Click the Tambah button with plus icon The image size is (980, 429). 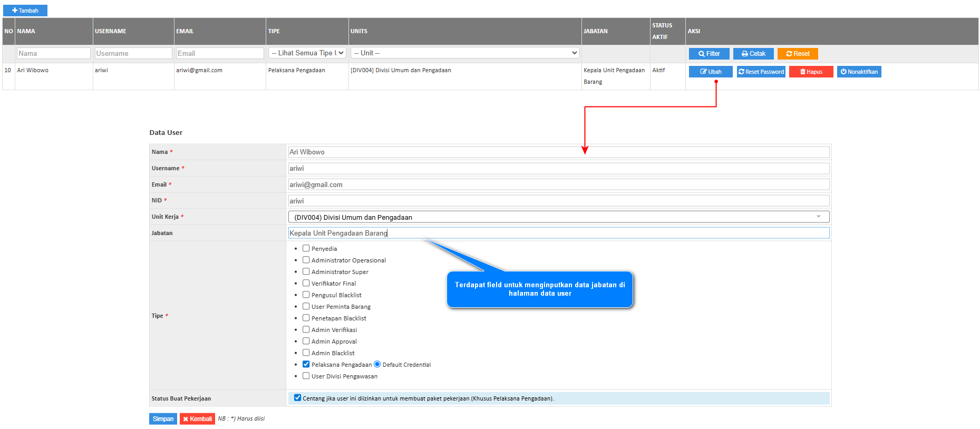[x=25, y=11]
